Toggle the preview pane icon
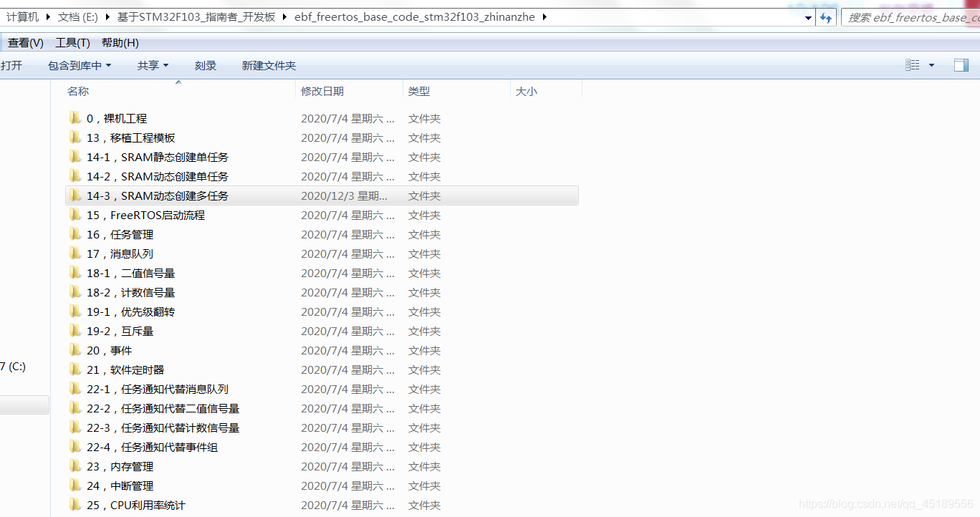The image size is (980, 517). click(961, 65)
